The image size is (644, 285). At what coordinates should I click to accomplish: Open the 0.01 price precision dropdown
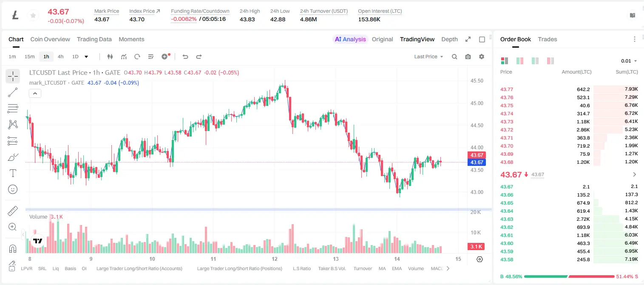point(629,61)
